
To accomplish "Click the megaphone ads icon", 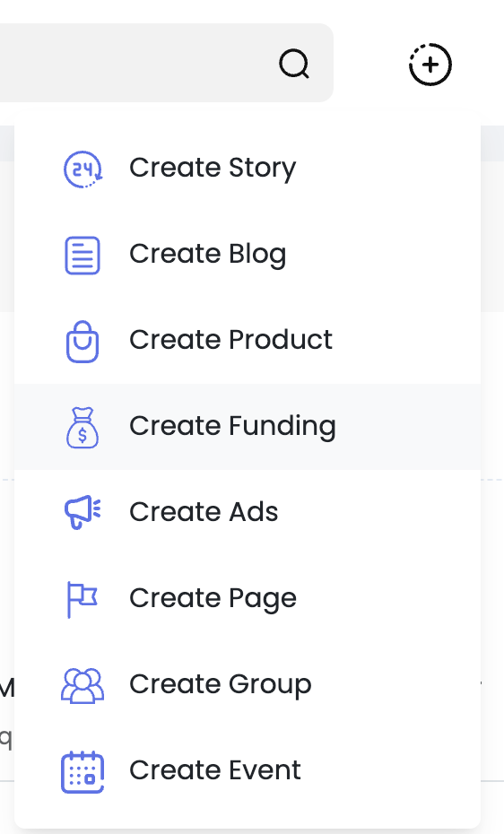I will (x=83, y=512).
